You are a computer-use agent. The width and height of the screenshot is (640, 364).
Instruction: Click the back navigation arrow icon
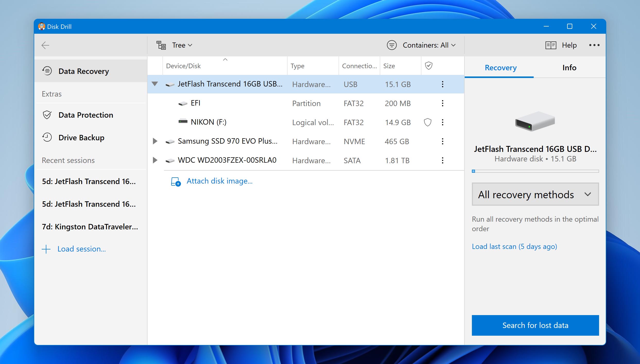45,45
